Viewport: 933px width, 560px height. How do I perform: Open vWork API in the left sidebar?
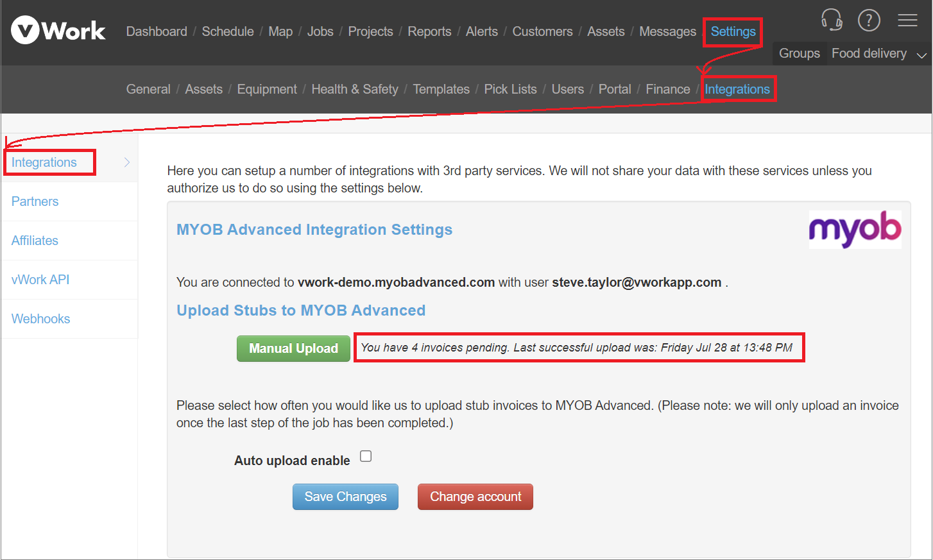(x=40, y=280)
